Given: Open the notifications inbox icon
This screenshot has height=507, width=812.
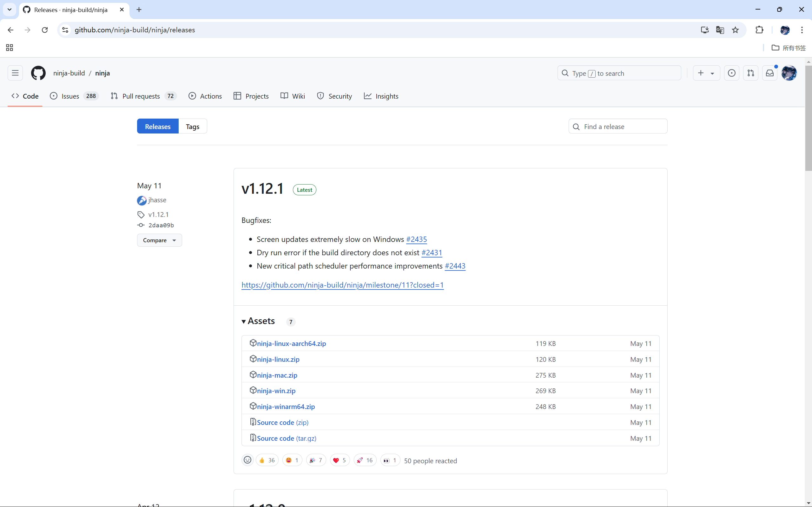Looking at the screenshot, I should pos(770,73).
